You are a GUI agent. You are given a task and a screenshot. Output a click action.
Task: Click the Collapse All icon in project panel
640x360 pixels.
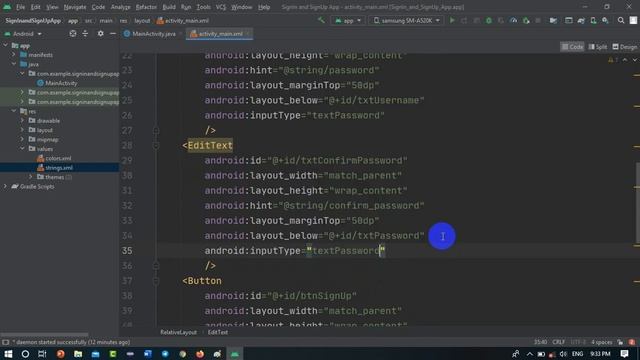85,33
